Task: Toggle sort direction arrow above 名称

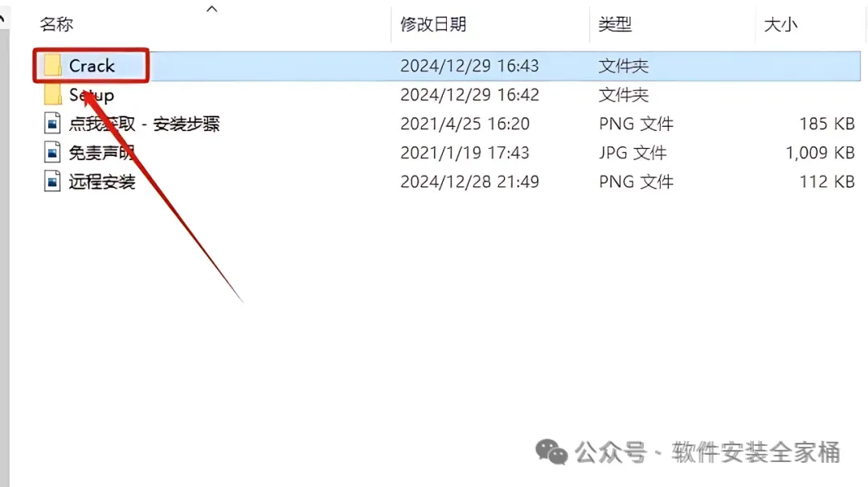Action: click(x=212, y=9)
